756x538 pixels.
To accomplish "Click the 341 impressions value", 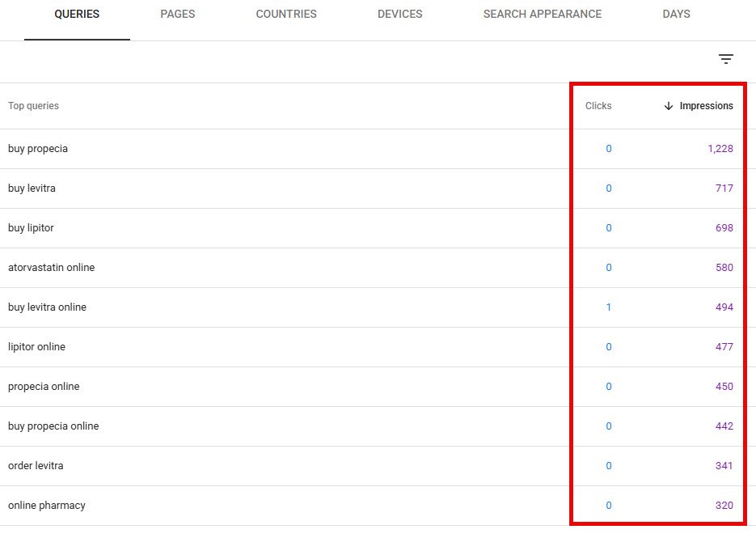I will pos(724,466).
